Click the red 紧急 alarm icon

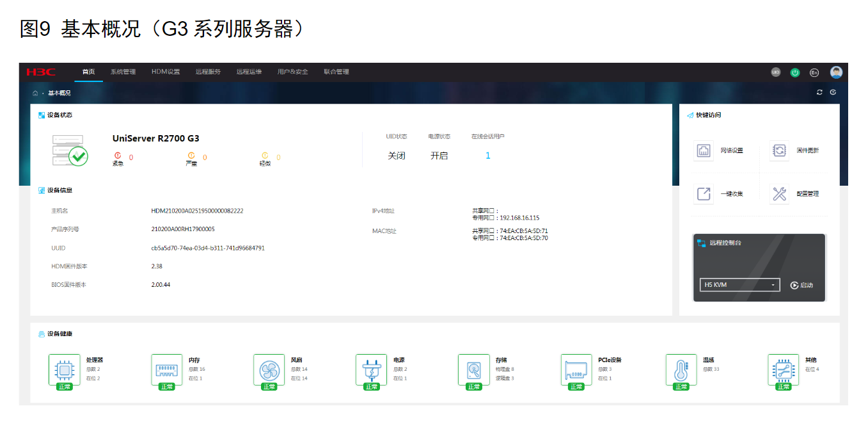coord(118,156)
